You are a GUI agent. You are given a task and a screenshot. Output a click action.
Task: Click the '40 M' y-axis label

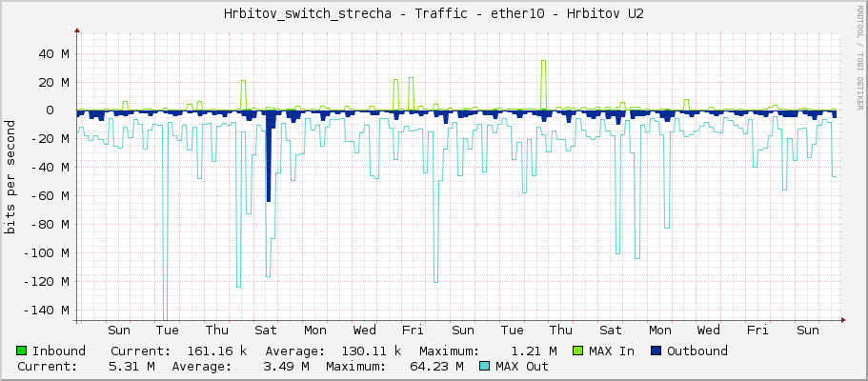[x=53, y=53]
